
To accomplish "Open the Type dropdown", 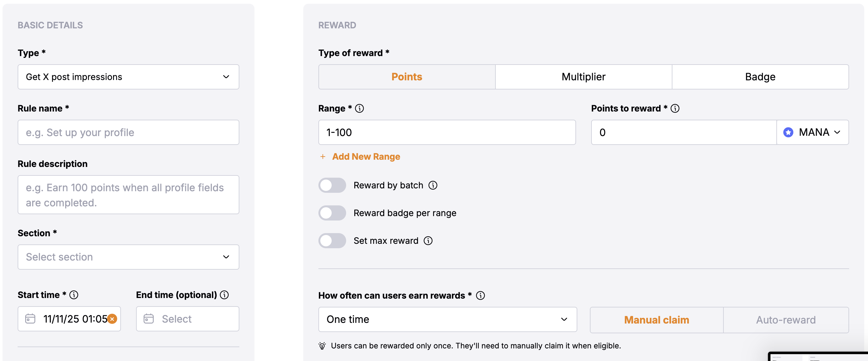I will pos(128,77).
